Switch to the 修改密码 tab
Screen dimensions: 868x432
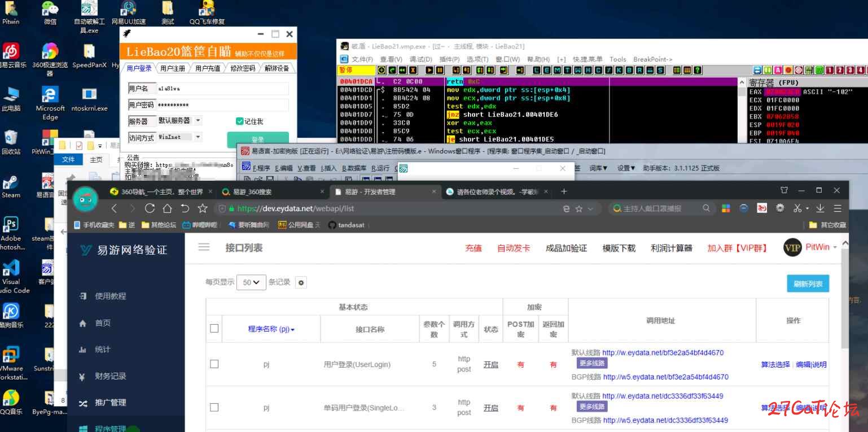243,68
